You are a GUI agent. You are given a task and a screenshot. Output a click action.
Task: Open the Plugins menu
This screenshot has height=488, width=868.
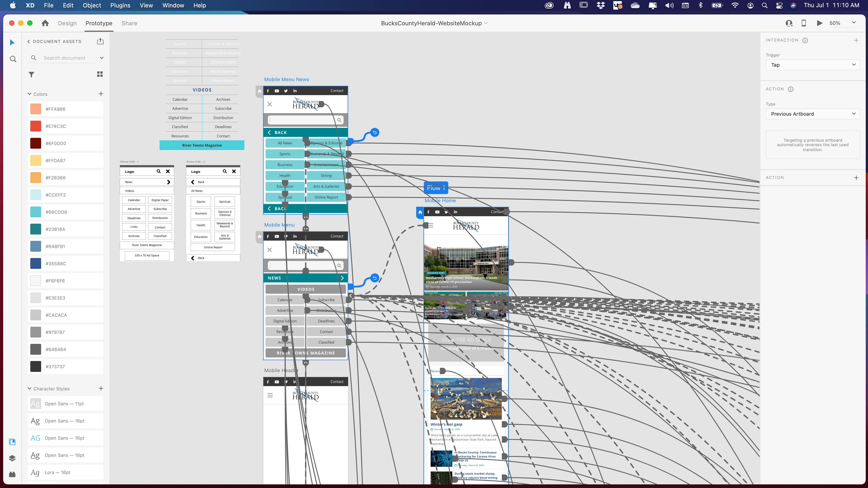point(120,5)
